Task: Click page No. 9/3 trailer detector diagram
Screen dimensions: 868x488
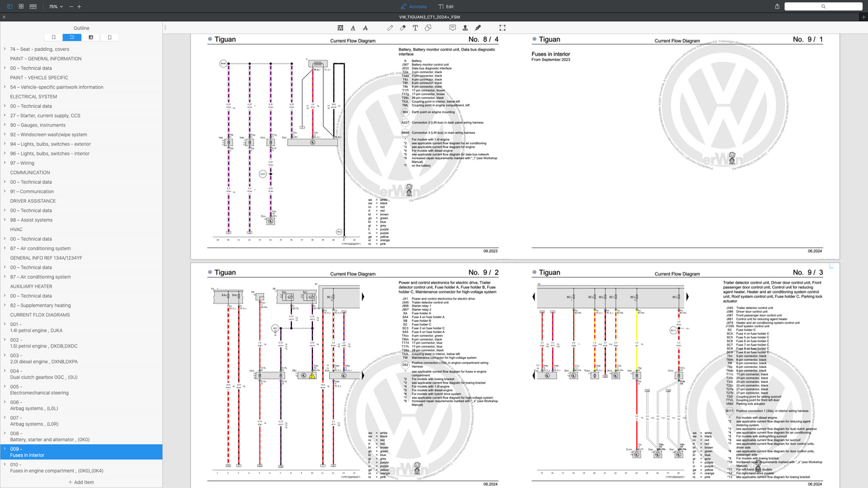Action: 678,375
